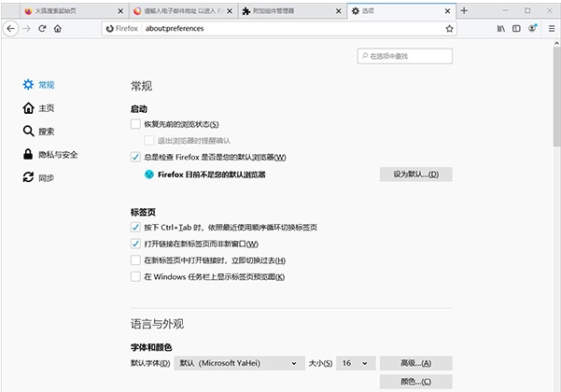The height and width of the screenshot is (392, 561).
Task: Click the scrollbar up arrow
Action: 556,43
